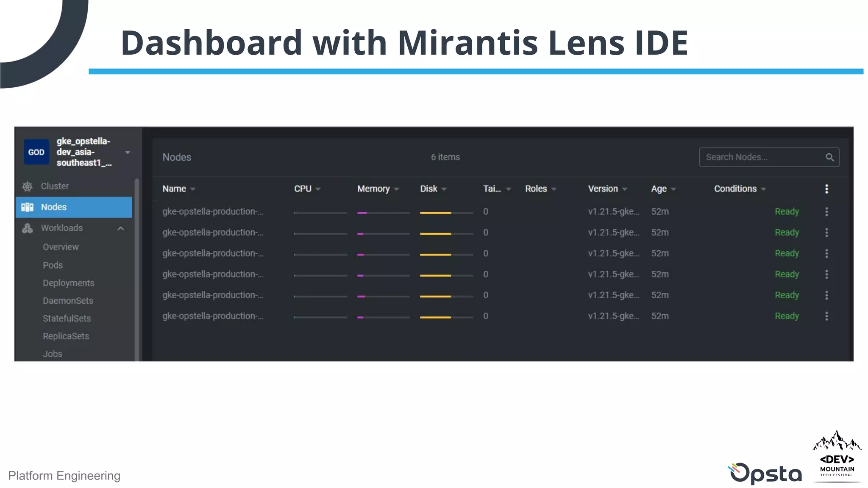Click the third node's Memory usage bar
The height and width of the screenshot is (488, 868).
pos(383,255)
